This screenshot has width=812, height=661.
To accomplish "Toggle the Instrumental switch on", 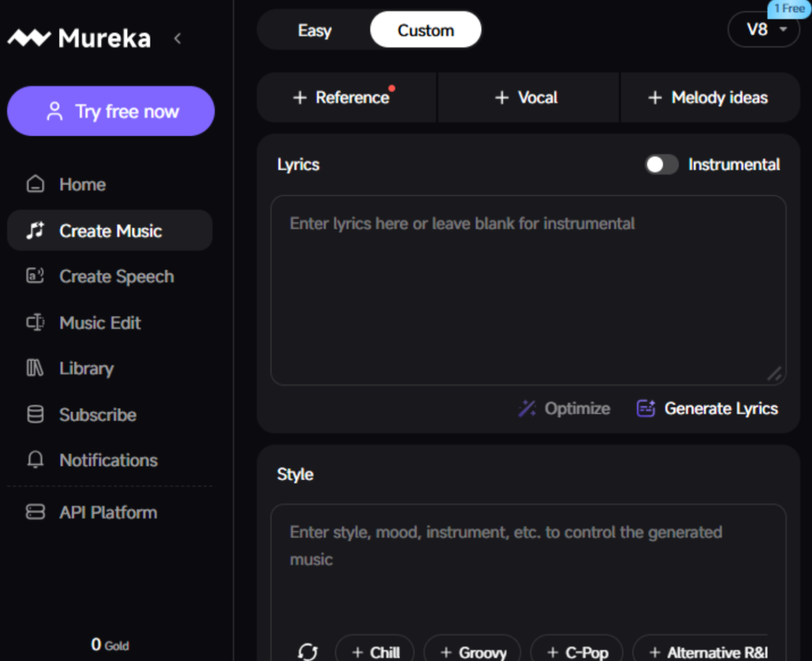I will (661, 165).
